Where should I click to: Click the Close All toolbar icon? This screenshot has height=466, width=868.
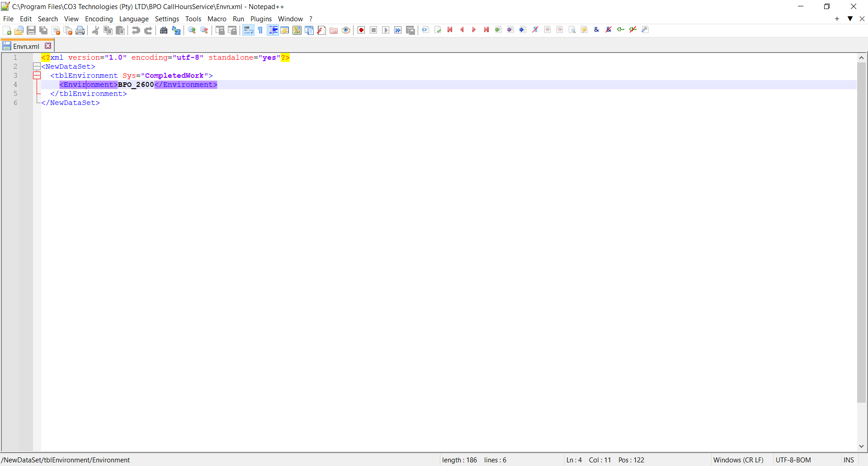(68, 30)
